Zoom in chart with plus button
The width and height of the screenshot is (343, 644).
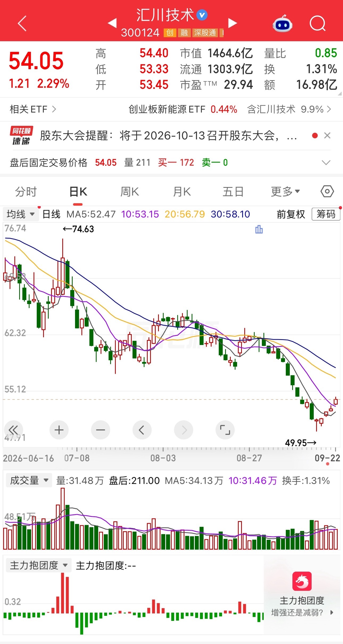(59, 430)
